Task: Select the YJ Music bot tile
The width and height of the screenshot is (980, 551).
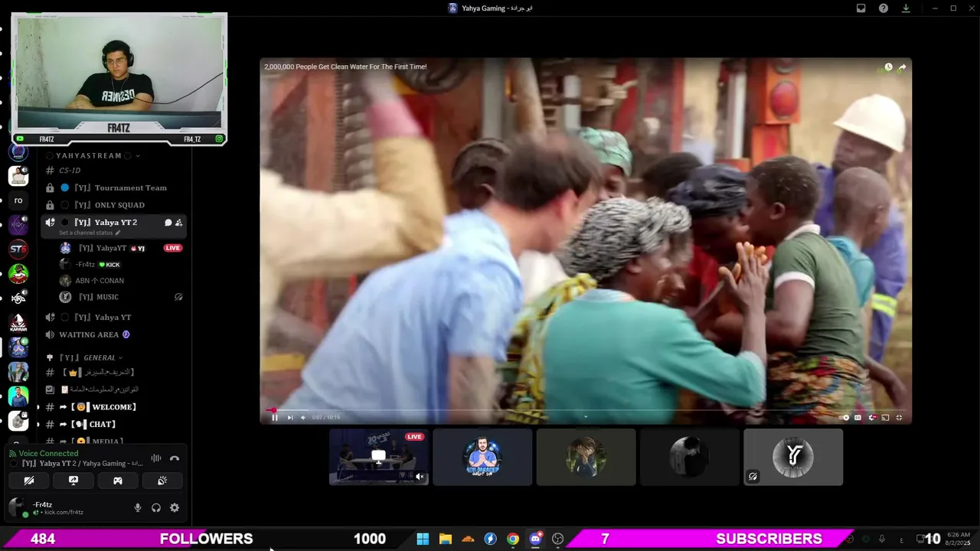Action: click(x=793, y=457)
